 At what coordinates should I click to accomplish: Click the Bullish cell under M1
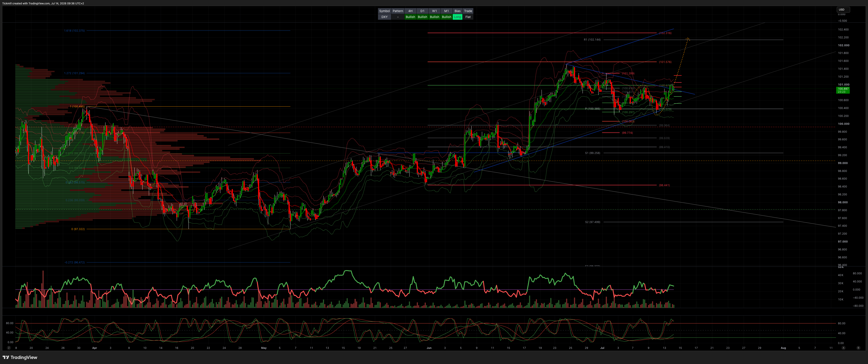tap(446, 17)
